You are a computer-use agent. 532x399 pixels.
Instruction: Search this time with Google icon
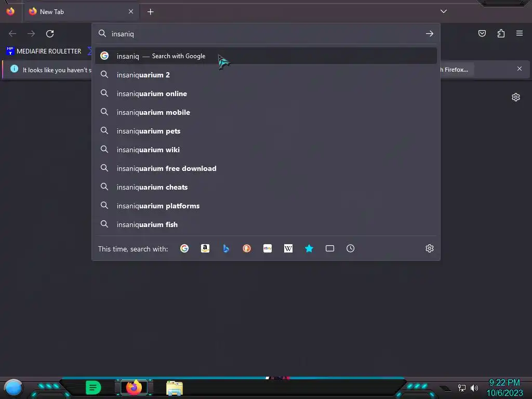click(x=184, y=249)
